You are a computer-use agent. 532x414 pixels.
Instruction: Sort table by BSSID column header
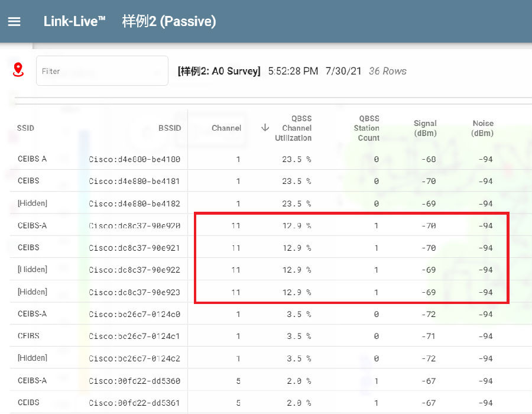point(170,128)
